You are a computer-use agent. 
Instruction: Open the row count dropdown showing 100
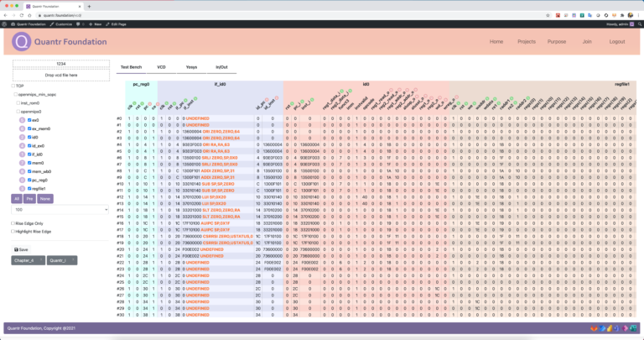(60, 210)
